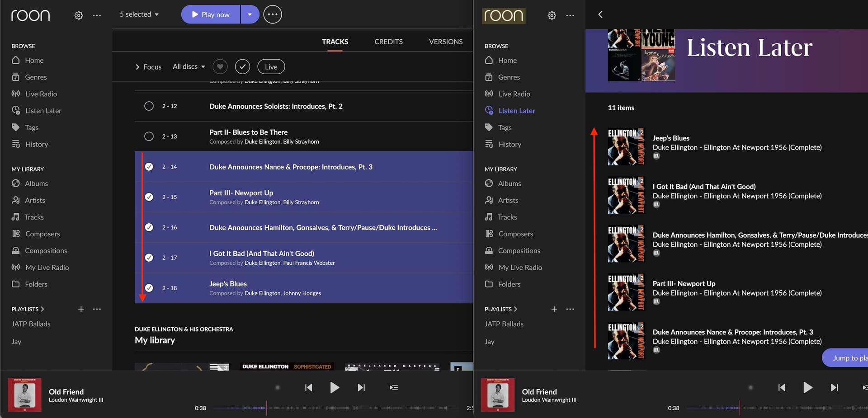The image size is (868, 418).
Task: Switch to the TRACKS tab
Action: pyautogui.click(x=335, y=42)
